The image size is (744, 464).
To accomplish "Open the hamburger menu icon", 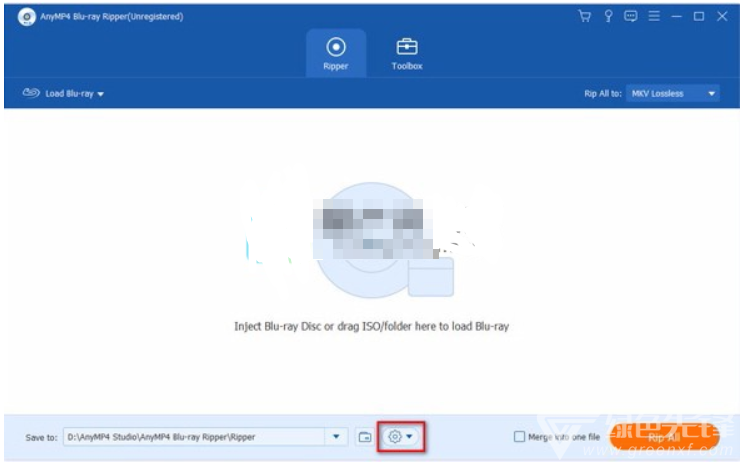I will (654, 17).
